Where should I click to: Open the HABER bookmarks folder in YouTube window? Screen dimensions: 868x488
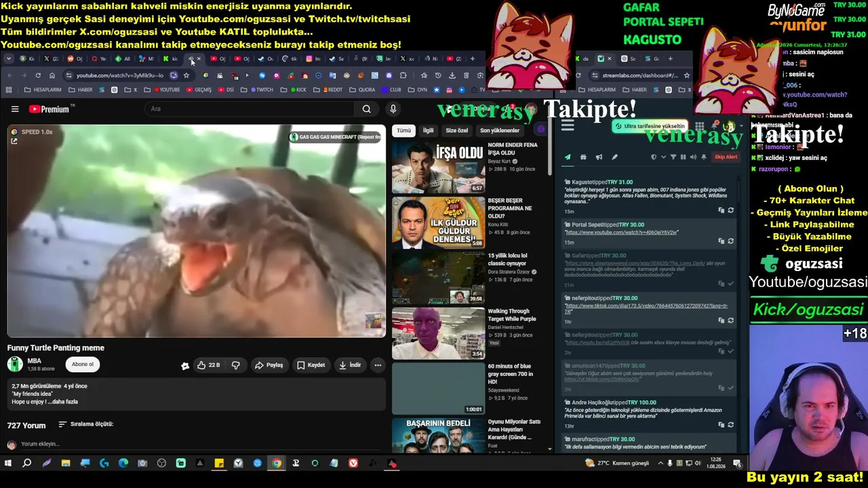(x=80, y=89)
